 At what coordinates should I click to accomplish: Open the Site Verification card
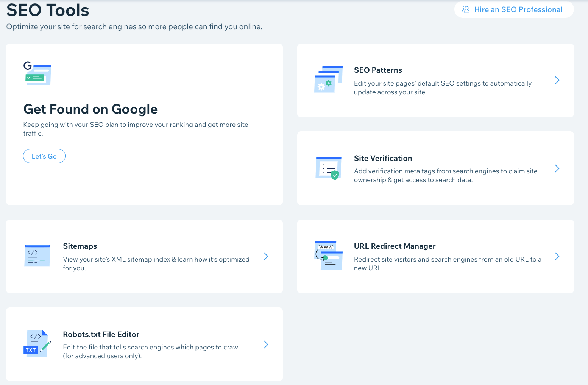pos(383,158)
